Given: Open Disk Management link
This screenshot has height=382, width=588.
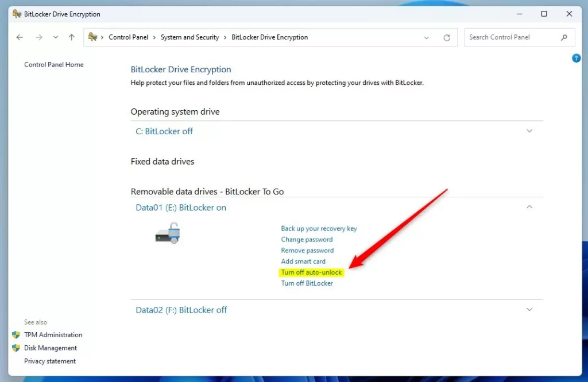Looking at the screenshot, I should click(x=51, y=348).
